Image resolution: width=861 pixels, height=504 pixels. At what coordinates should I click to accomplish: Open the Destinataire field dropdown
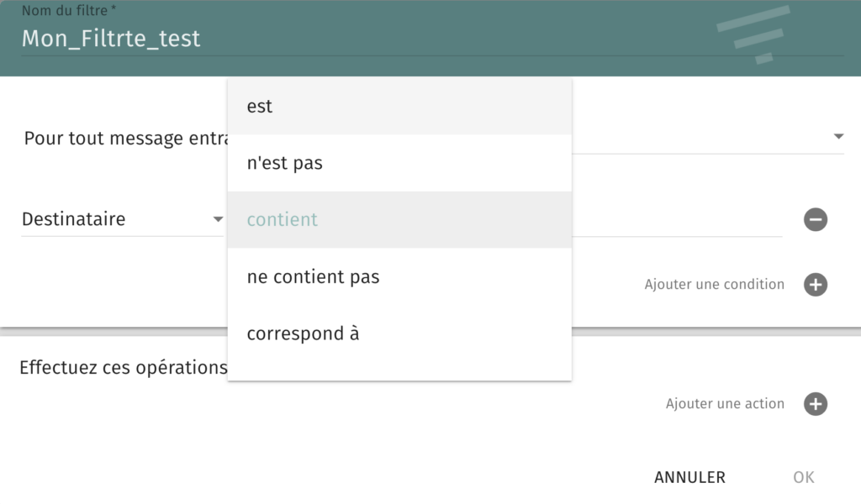tap(122, 219)
